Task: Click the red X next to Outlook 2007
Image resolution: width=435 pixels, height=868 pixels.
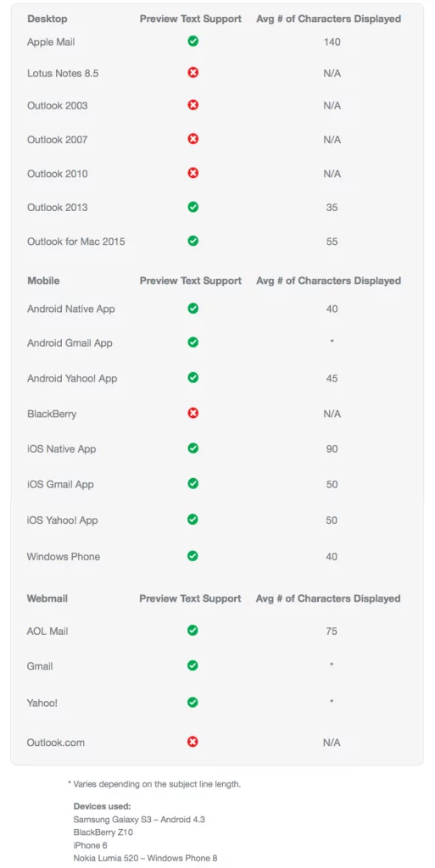Action: (x=192, y=139)
